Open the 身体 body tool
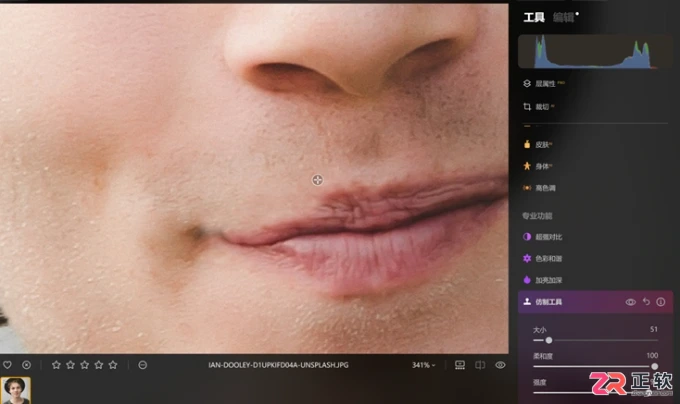Image resolution: width=680 pixels, height=404 pixels. [x=538, y=166]
